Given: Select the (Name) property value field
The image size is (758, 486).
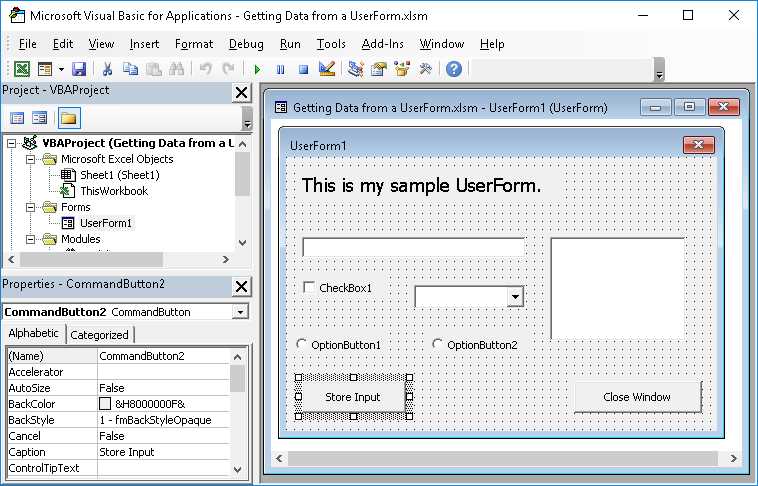Looking at the screenshot, I should point(163,356).
